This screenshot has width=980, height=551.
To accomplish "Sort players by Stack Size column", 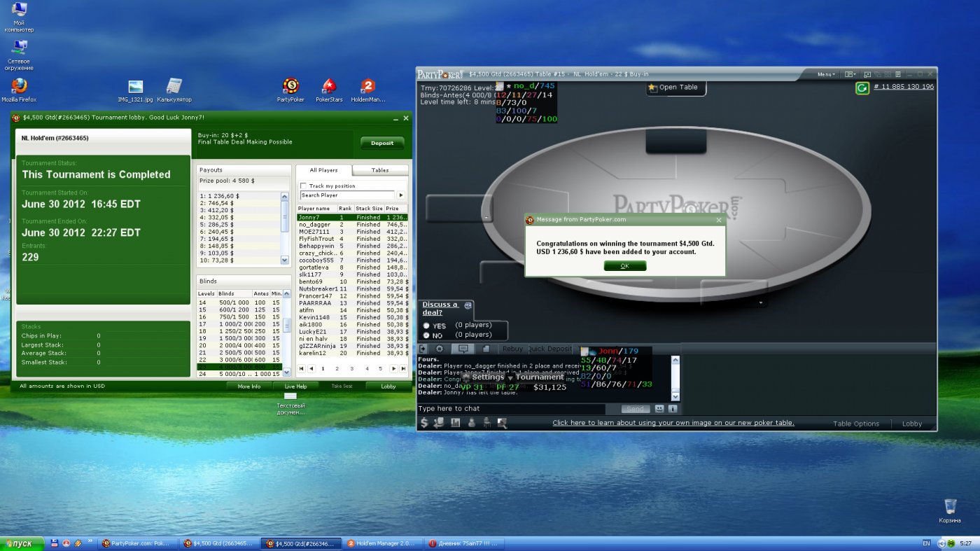I will coord(369,208).
